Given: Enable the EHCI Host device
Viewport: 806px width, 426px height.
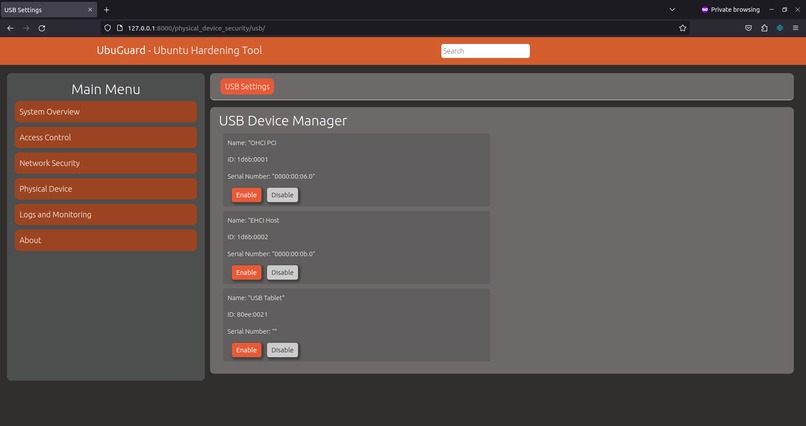Looking at the screenshot, I should 246,272.
